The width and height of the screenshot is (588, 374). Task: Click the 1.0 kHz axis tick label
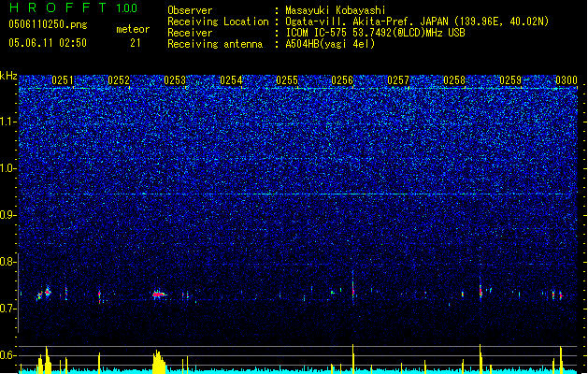point(7,168)
